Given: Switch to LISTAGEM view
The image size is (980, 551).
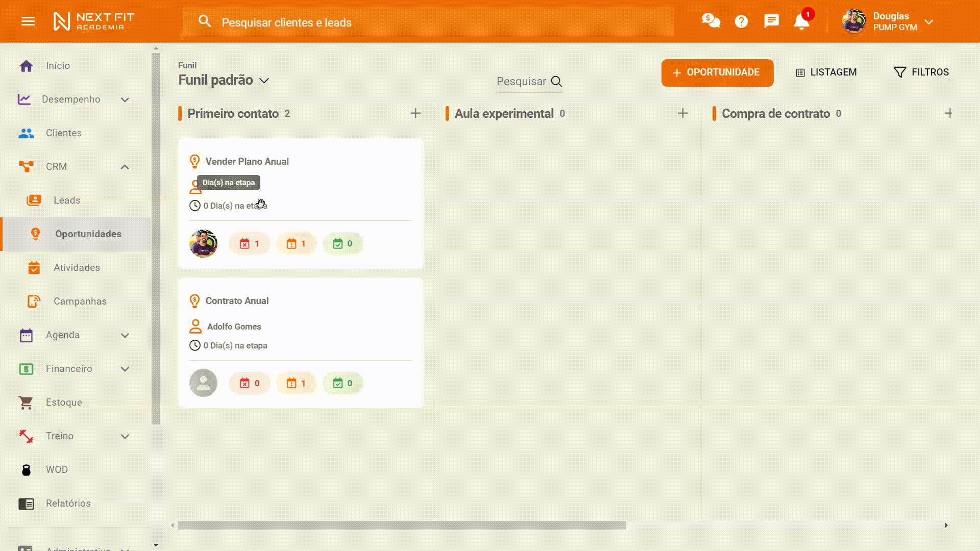Looking at the screenshot, I should 826,72.
